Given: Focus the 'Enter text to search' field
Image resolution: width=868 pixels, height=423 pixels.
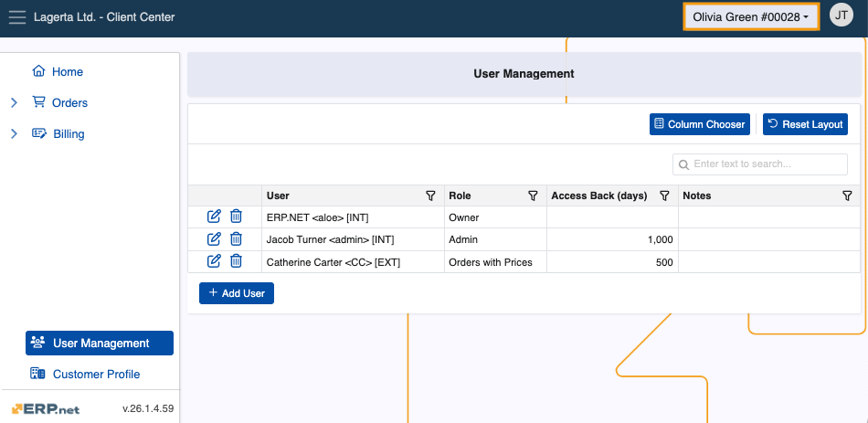Looking at the screenshot, I should coord(760,164).
